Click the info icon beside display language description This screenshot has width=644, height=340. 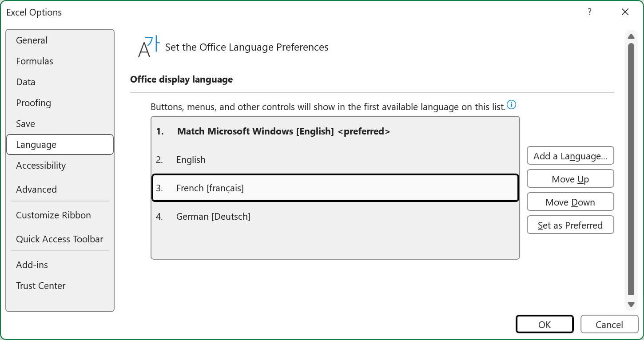click(x=512, y=105)
